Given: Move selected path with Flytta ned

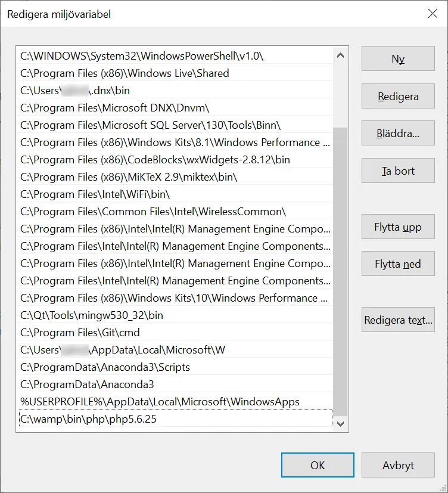Looking at the screenshot, I should (x=398, y=263).
